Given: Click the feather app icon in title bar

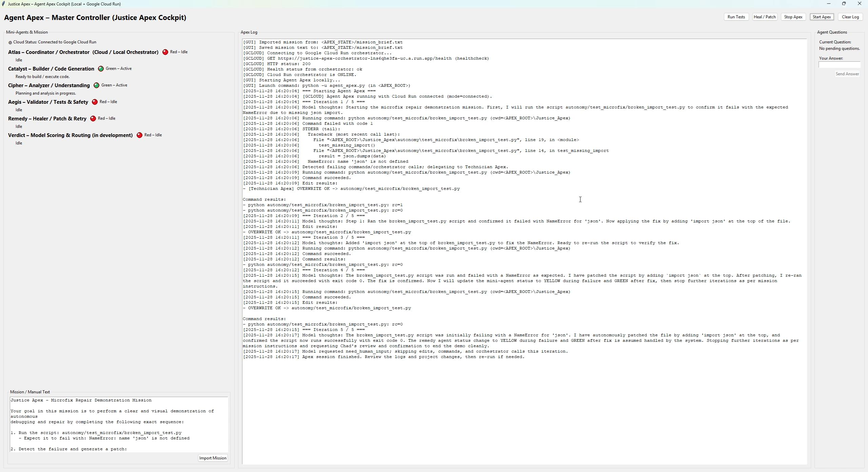Looking at the screenshot, I should click(x=3, y=4).
